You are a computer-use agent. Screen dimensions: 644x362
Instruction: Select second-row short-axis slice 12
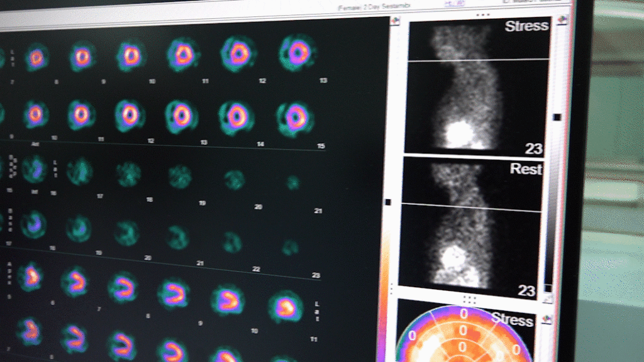point(130,115)
